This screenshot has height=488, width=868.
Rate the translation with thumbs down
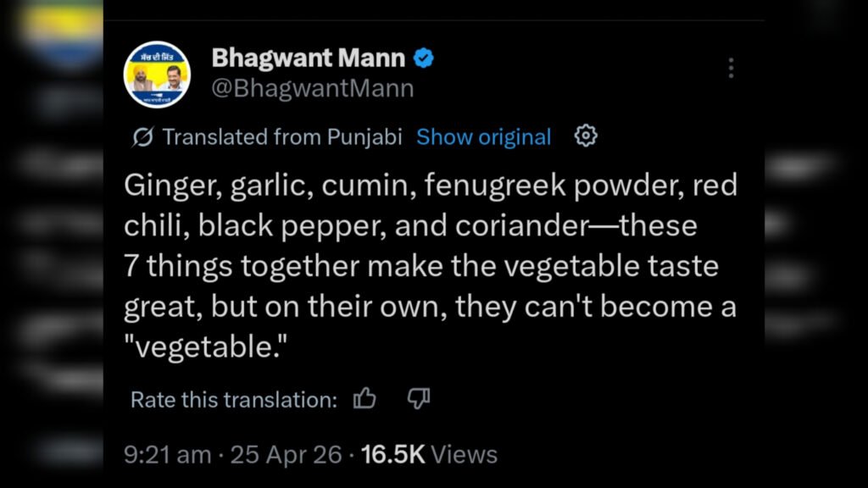[419, 399]
